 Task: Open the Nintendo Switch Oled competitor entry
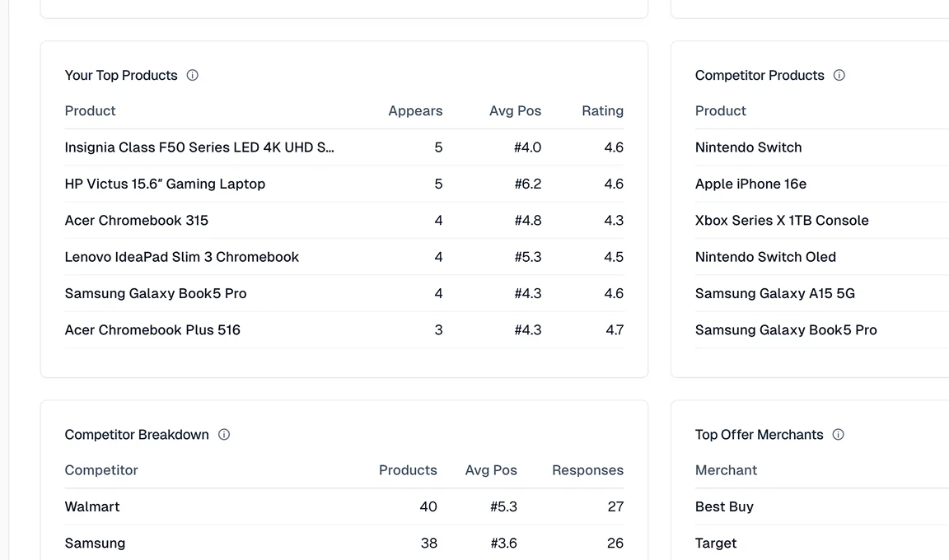[x=765, y=257]
